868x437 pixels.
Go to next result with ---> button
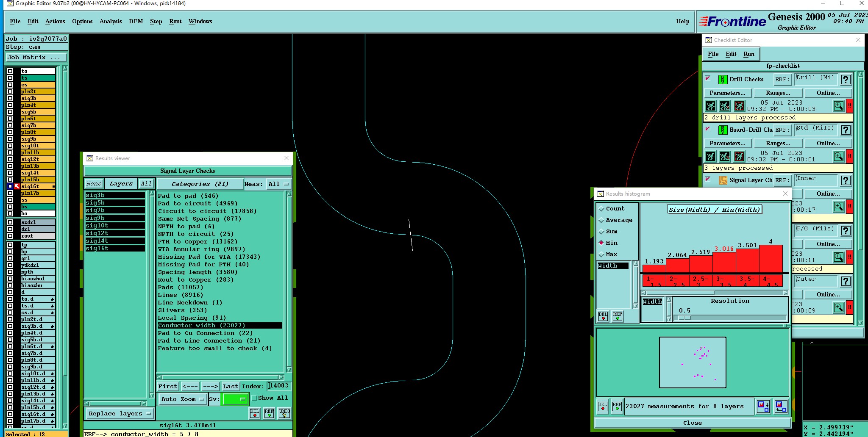pos(210,386)
